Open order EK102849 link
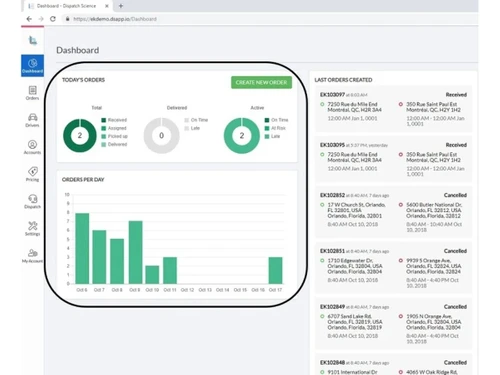Image resolution: width=500 pixels, height=375 pixels. pyautogui.click(x=332, y=307)
